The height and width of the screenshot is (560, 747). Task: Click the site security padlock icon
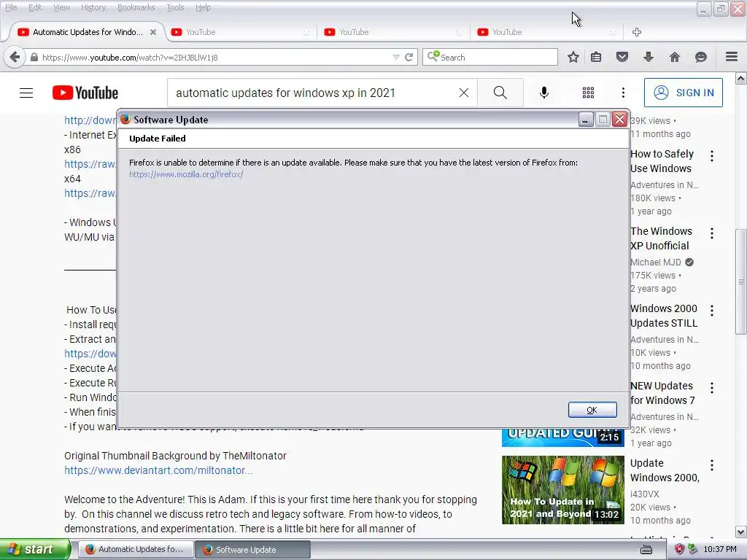click(x=34, y=57)
